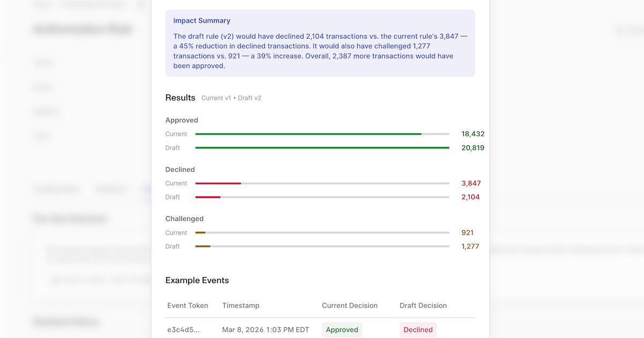This screenshot has width=644, height=338.
Task: Select the Approved decision badge
Action: pyautogui.click(x=342, y=329)
